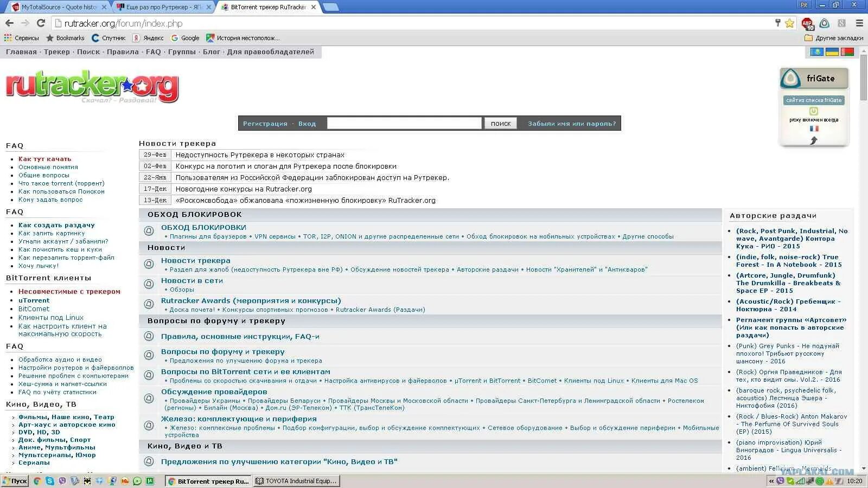The height and width of the screenshot is (488, 868).
Task: Open Для правообладателей menu item
Action: coord(271,52)
